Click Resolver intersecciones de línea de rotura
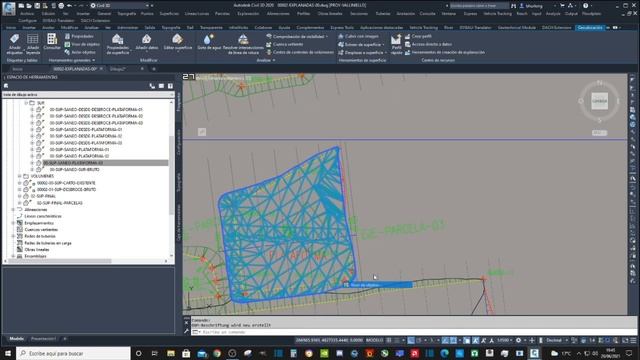The height and width of the screenshot is (360, 640). [243, 44]
